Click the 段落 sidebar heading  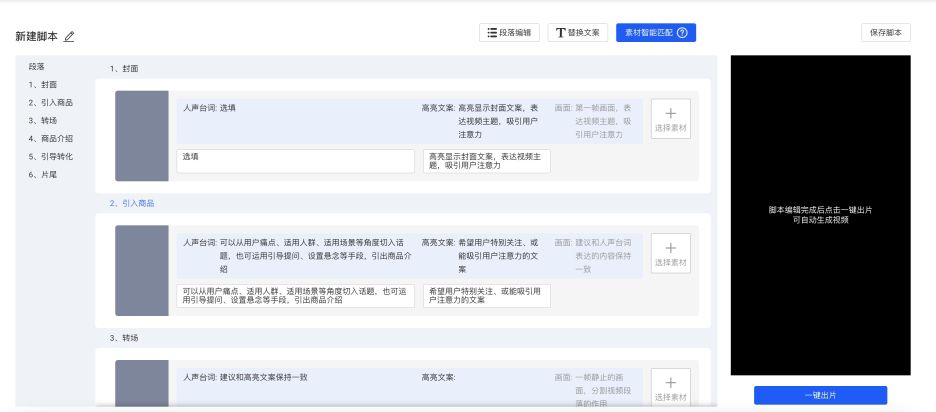[x=36, y=67]
